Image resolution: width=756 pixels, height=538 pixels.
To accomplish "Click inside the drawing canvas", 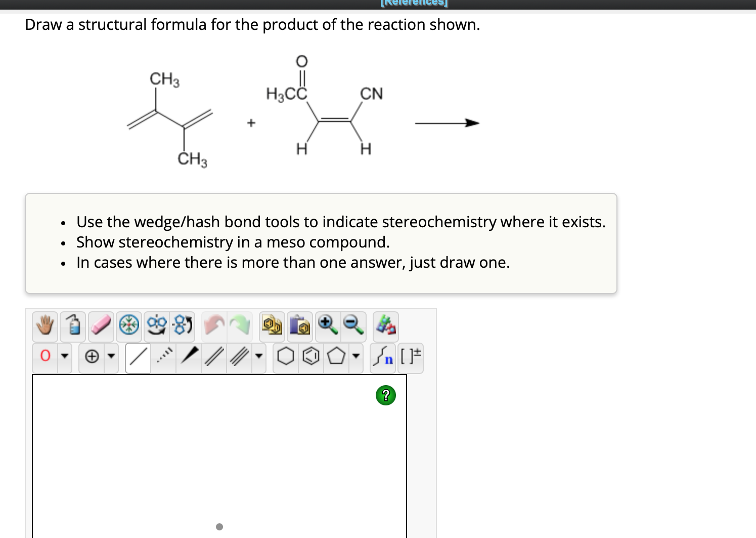I will click(219, 456).
